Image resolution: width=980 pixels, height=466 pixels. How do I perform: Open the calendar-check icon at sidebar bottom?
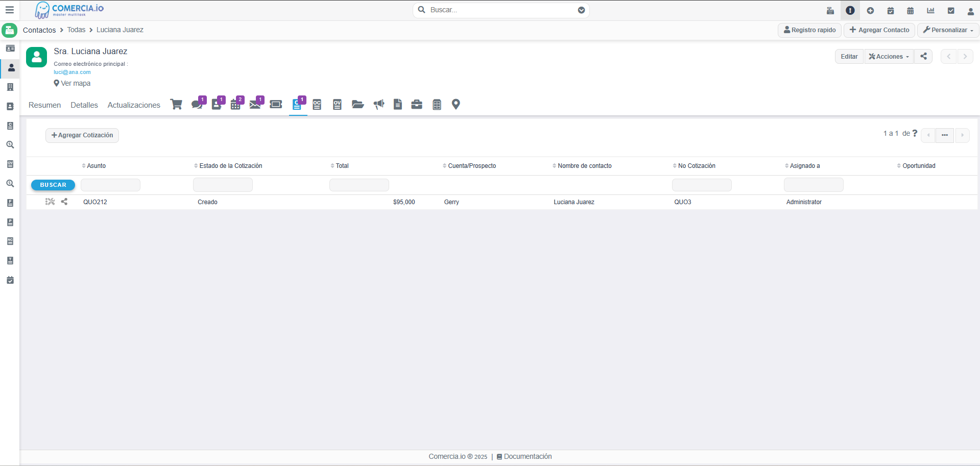[10, 280]
